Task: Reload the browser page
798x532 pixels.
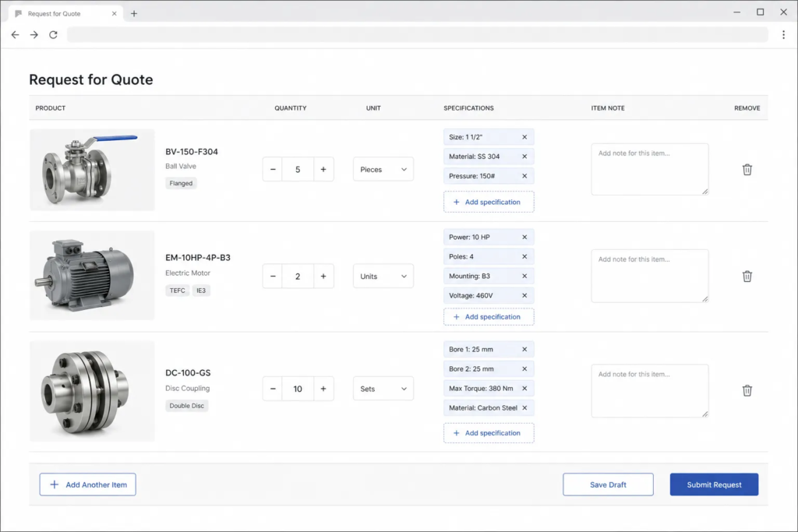Action: (x=53, y=34)
